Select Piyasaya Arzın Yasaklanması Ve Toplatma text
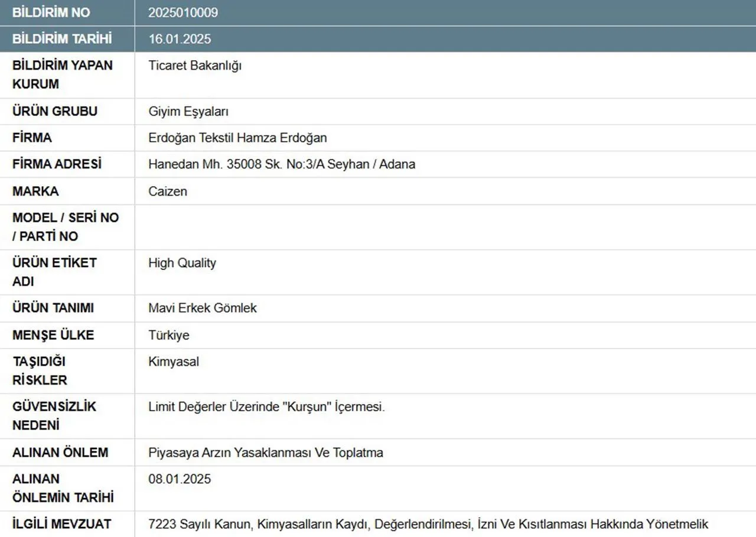Image resolution: width=756 pixels, height=537 pixels. (266, 453)
